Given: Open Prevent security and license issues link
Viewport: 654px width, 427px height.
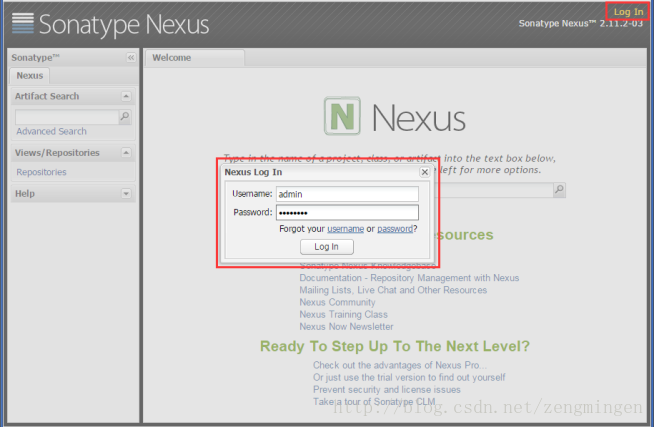Looking at the screenshot, I should [x=387, y=389].
